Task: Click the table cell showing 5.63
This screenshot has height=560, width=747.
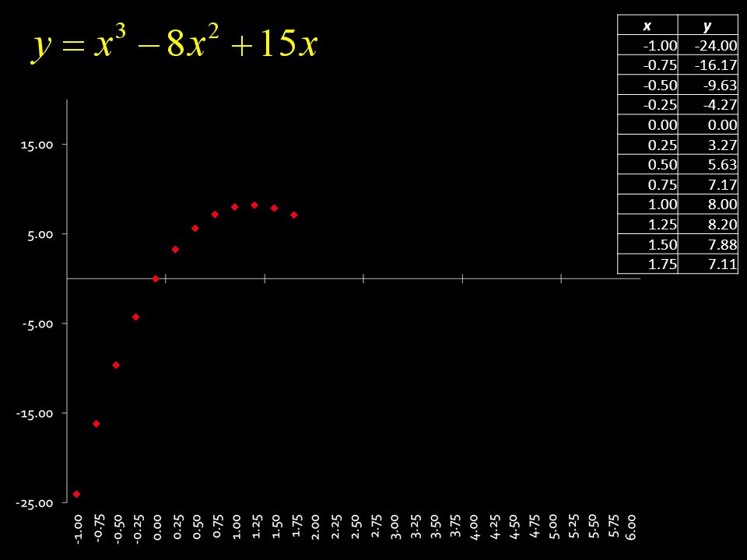Action: (x=708, y=164)
